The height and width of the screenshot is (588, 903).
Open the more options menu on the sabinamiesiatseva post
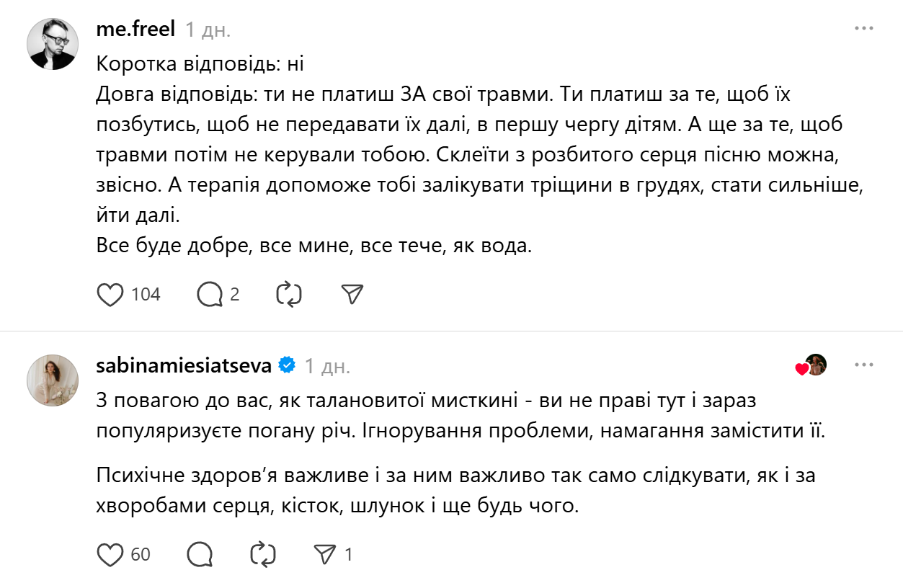[x=863, y=365]
